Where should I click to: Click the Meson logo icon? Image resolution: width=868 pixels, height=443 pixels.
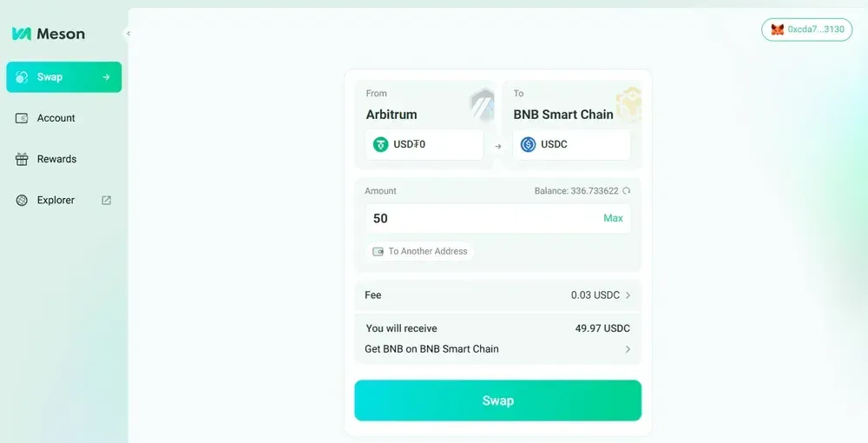pyautogui.click(x=22, y=34)
